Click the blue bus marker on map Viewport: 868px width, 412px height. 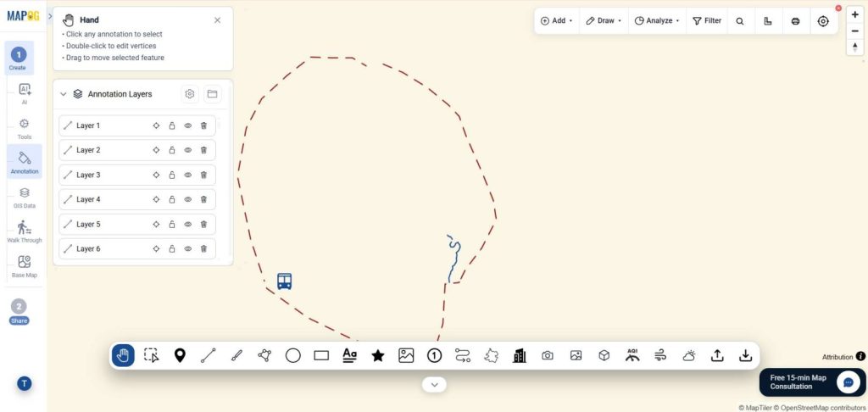(285, 281)
